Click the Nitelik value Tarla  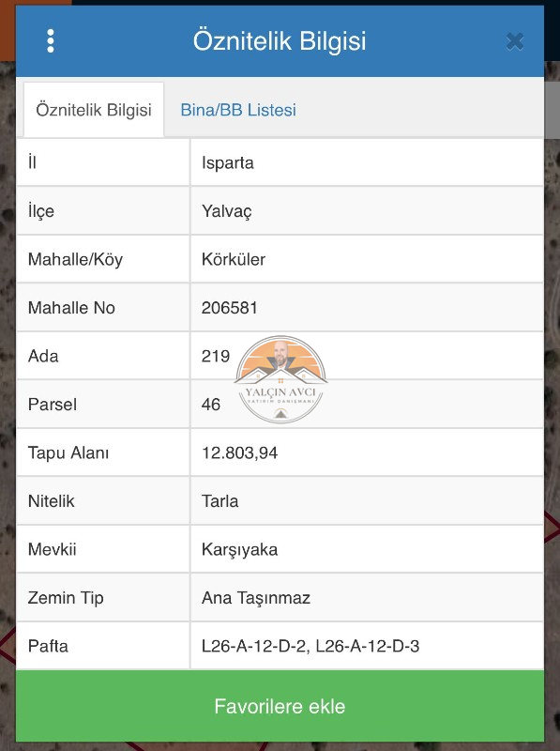click(x=219, y=501)
